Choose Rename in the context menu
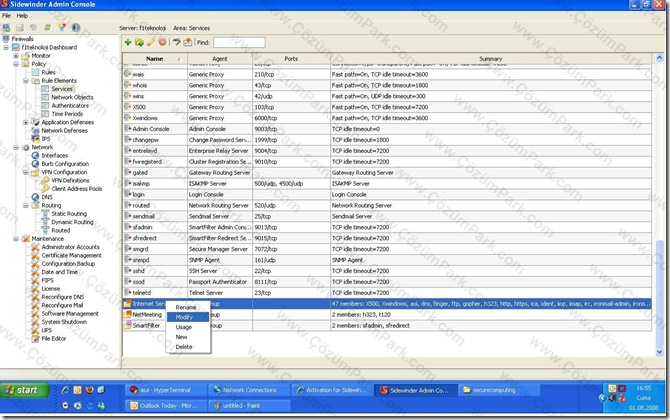 tap(186, 307)
